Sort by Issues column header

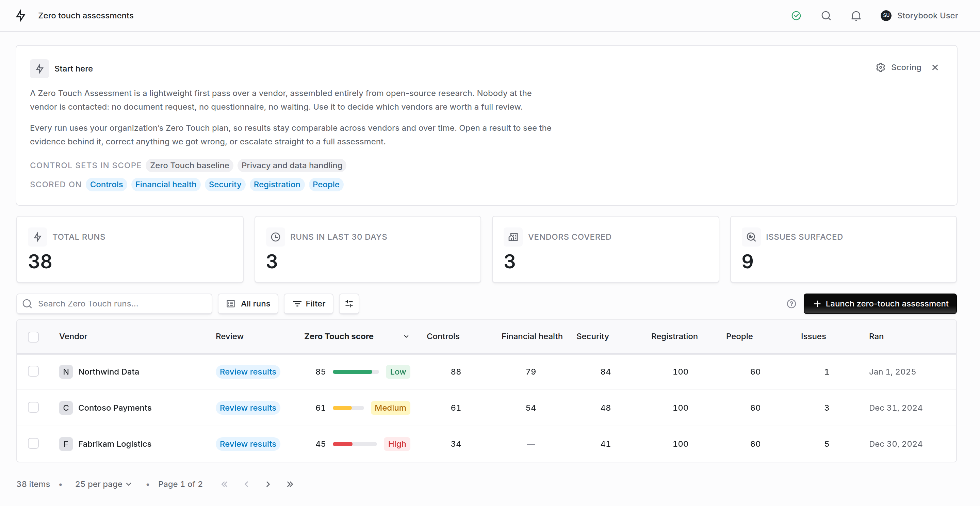tap(813, 336)
